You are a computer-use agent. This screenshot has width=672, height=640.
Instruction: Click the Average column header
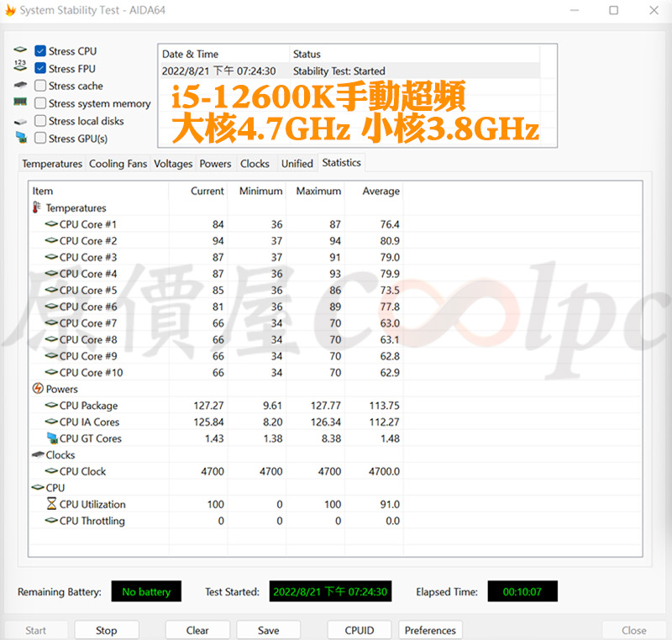pos(374,191)
